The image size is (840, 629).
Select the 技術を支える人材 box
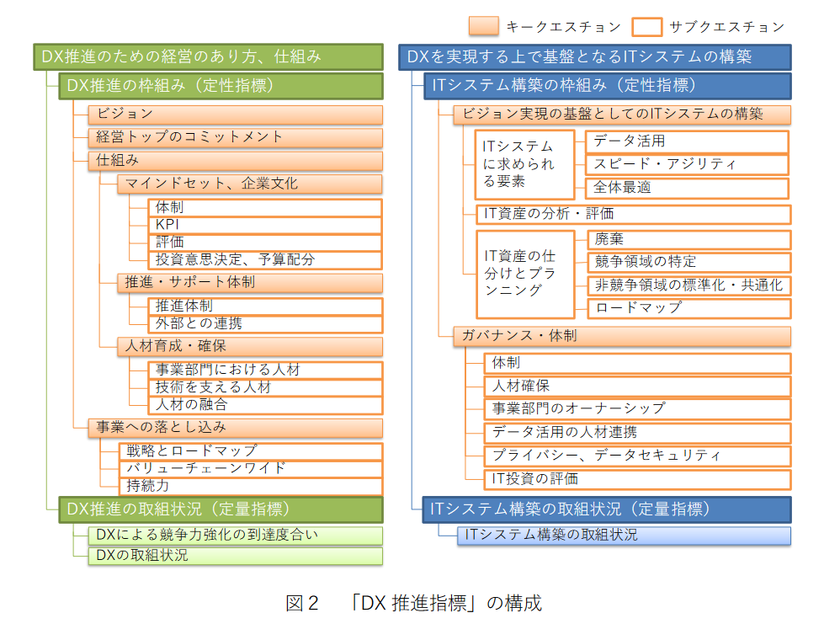point(265,387)
